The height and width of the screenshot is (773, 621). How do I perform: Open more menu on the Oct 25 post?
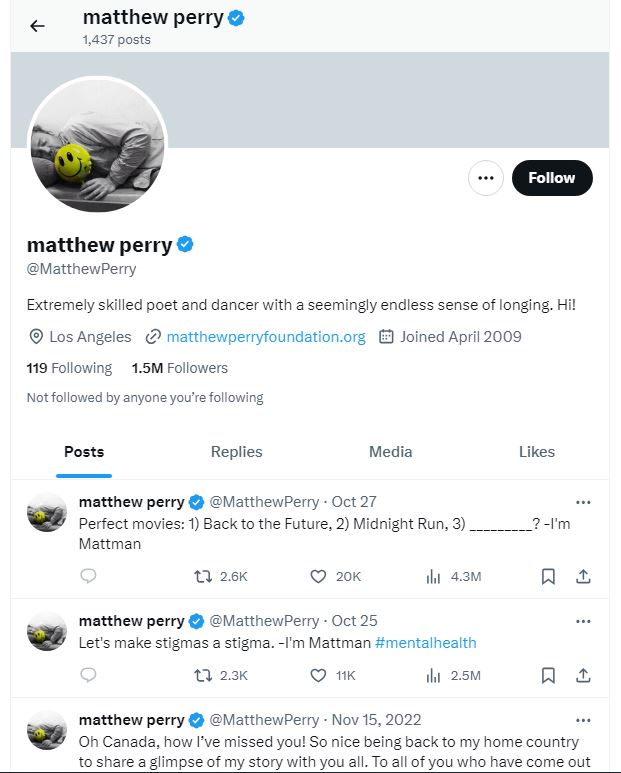(x=583, y=621)
